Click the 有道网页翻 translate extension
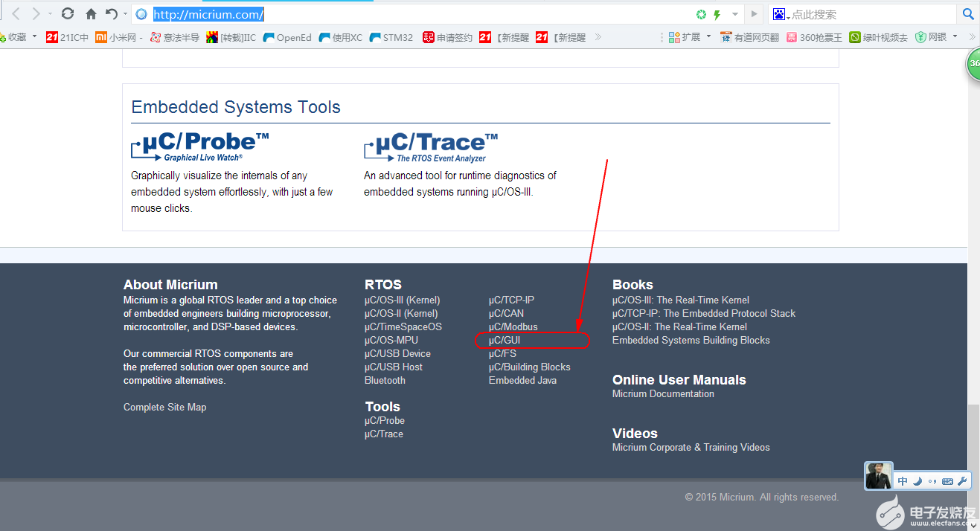The height and width of the screenshot is (531, 980). (749, 37)
